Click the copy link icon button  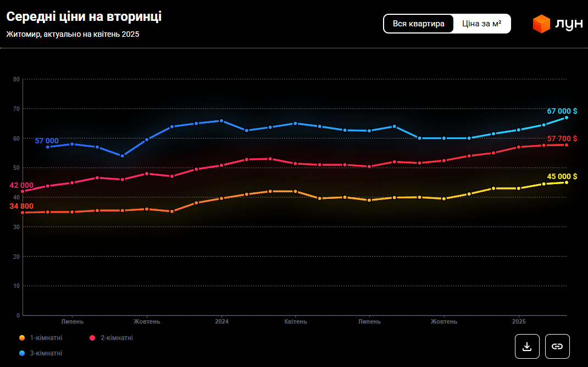click(x=557, y=346)
